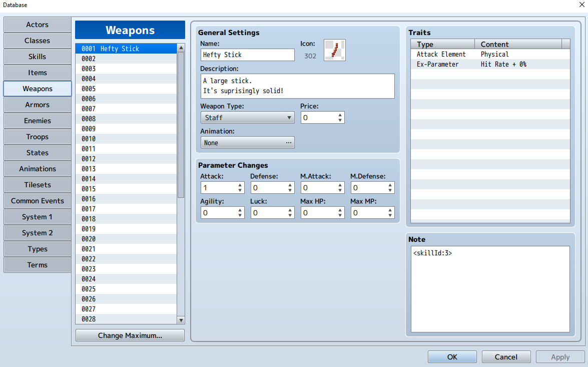Image resolution: width=588 pixels, height=367 pixels.
Task: Click the weapon list scroll-down arrow
Action: [181, 320]
